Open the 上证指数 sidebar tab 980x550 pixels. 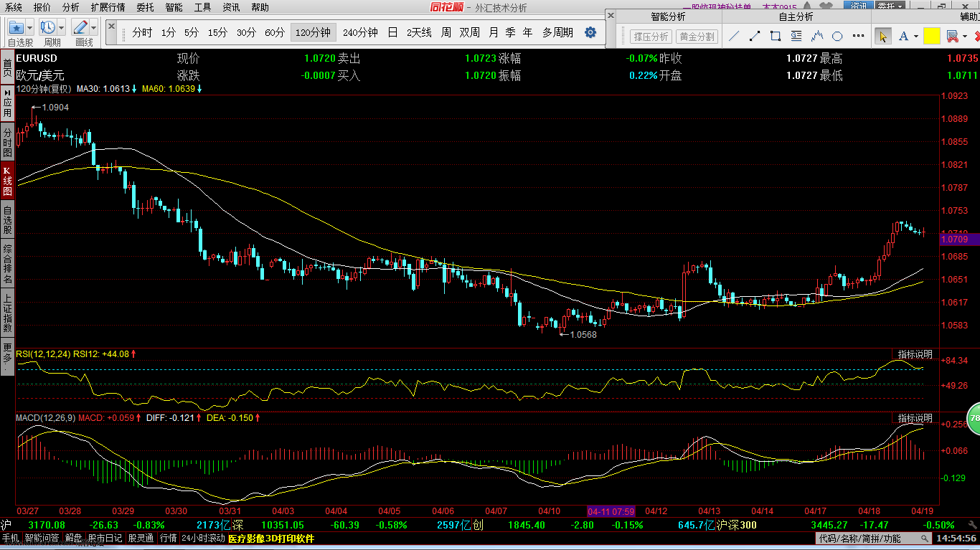pos(7,312)
